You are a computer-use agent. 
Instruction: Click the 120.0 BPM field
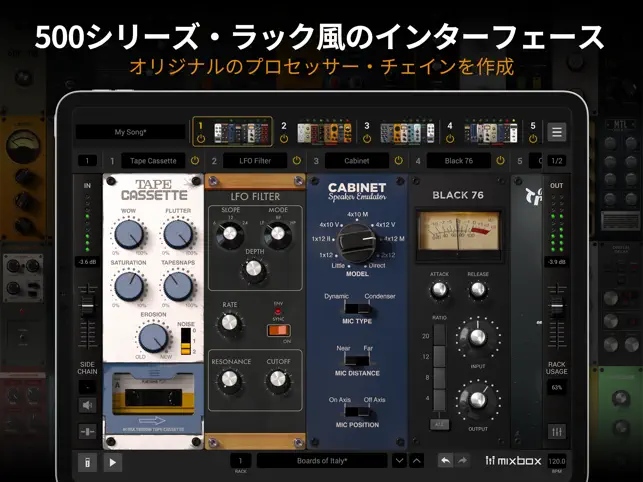pos(556,461)
